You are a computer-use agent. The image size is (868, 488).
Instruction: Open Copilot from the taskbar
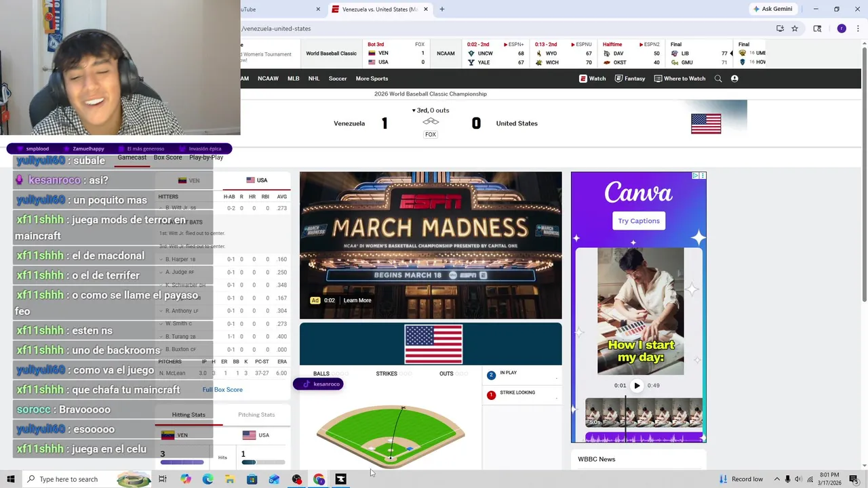pos(185,479)
